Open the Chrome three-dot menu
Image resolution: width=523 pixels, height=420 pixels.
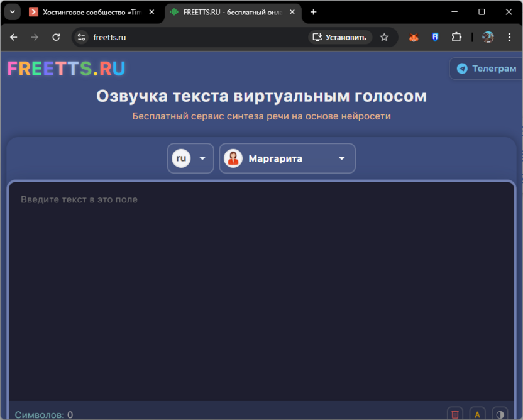point(510,37)
